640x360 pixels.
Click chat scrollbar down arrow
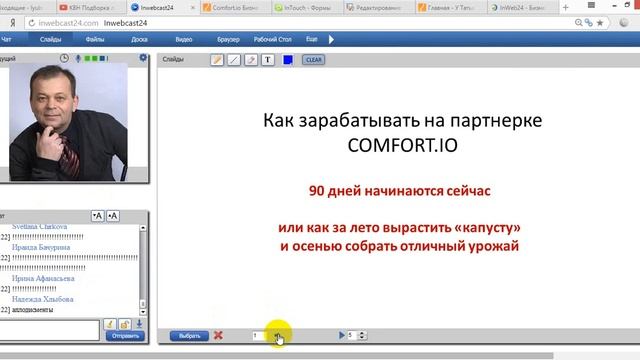pyautogui.click(x=143, y=312)
